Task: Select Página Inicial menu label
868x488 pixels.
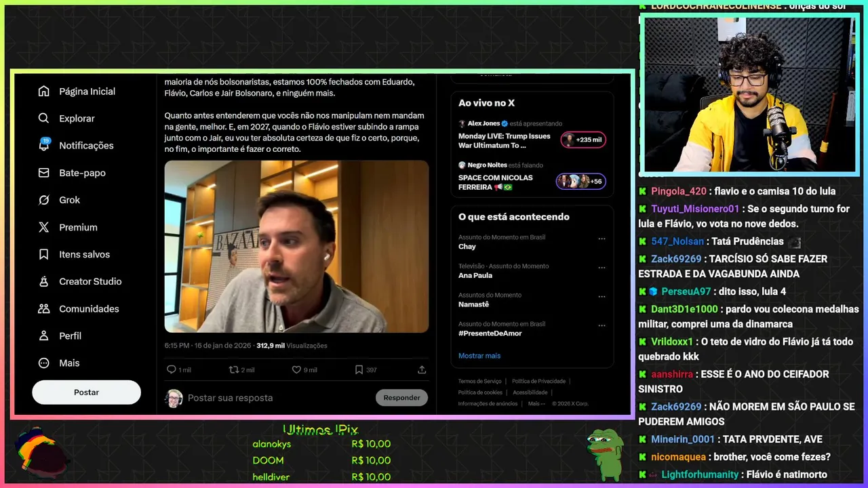Action: pyautogui.click(x=87, y=91)
